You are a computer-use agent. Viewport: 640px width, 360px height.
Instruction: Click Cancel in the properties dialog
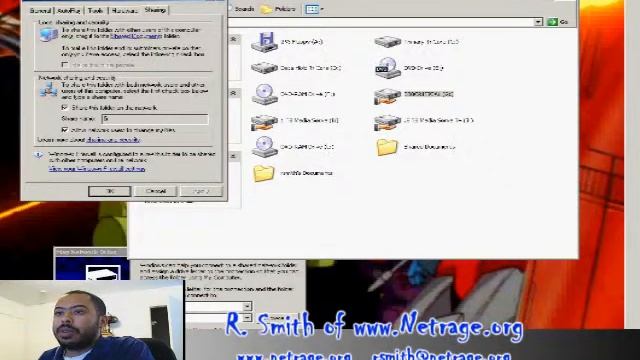coord(156,191)
